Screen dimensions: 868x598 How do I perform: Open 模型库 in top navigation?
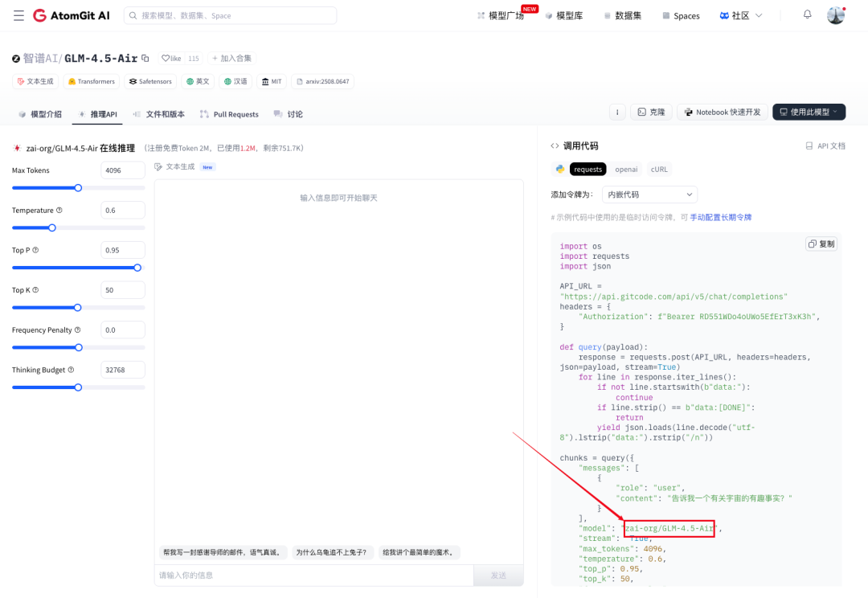tap(564, 15)
